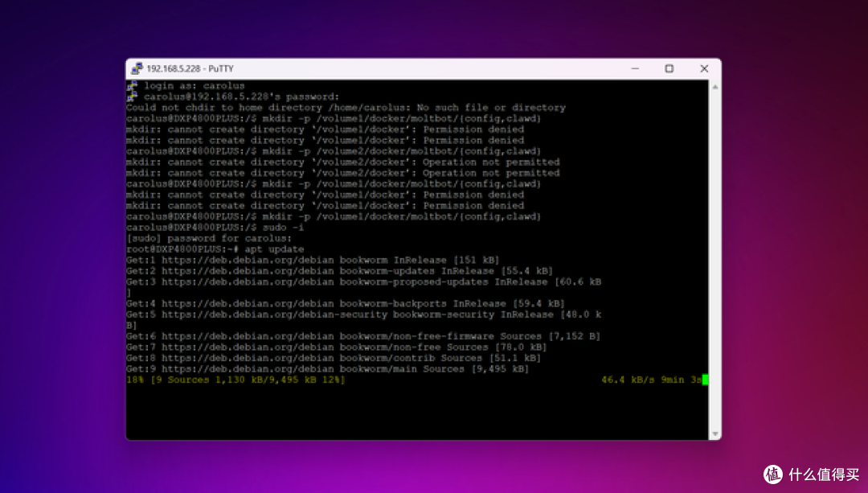Click the green terminal cursor block

[706, 380]
